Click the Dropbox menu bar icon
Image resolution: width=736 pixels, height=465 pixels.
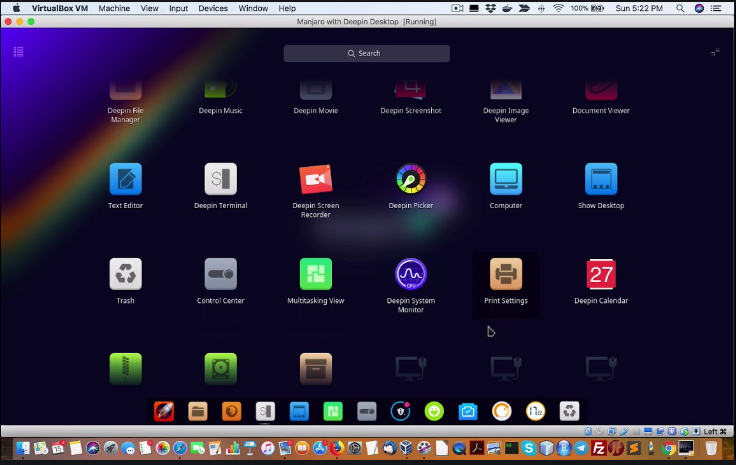[x=491, y=8]
